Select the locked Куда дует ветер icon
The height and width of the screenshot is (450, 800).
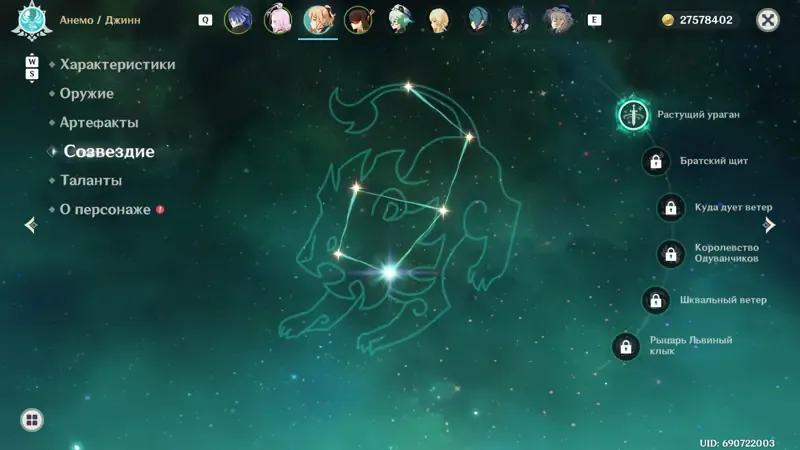pos(670,208)
